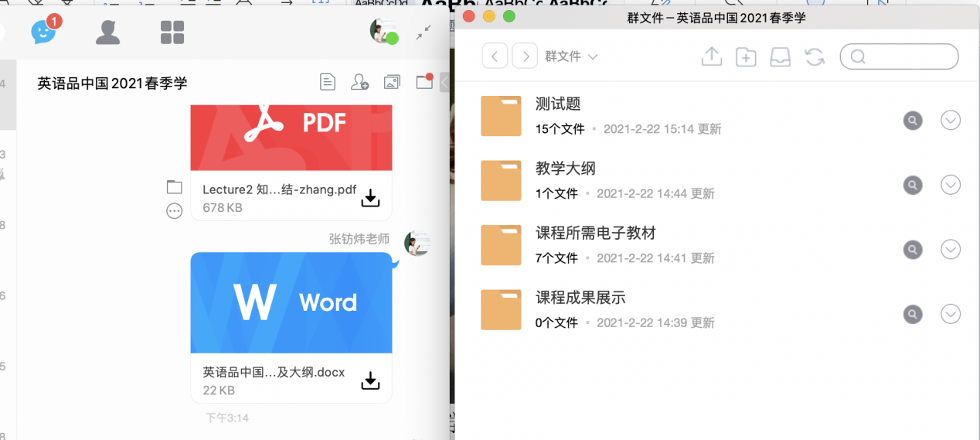The width and height of the screenshot is (980, 440).
Task: Open the group announcements document icon
Action: coord(328,82)
